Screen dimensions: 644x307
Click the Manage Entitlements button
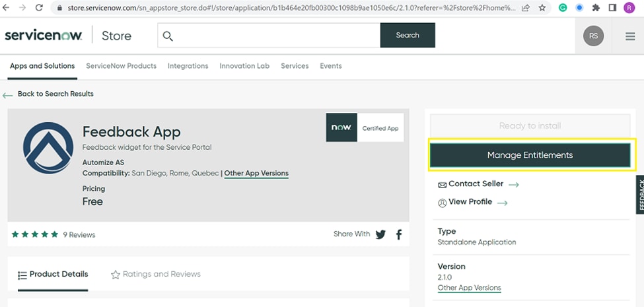(x=530, y=155)
